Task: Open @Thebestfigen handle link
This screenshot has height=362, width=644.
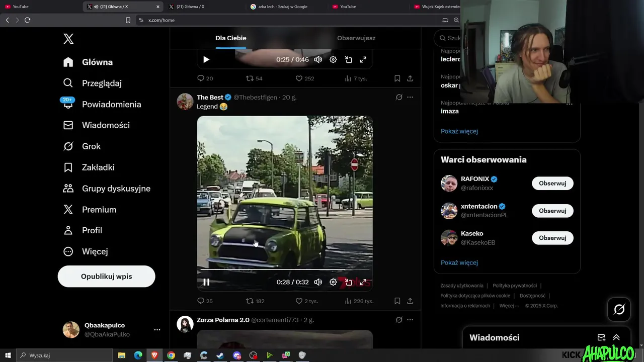Action: 255,97
